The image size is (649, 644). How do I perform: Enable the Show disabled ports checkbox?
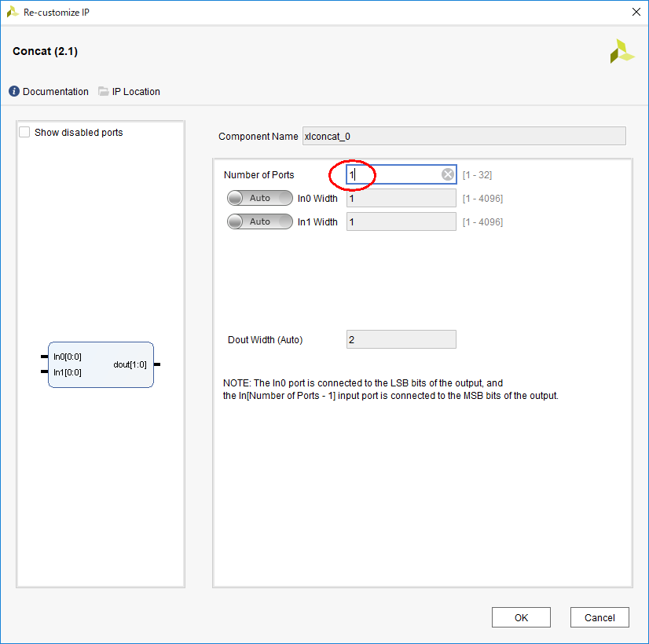[24, 133]
